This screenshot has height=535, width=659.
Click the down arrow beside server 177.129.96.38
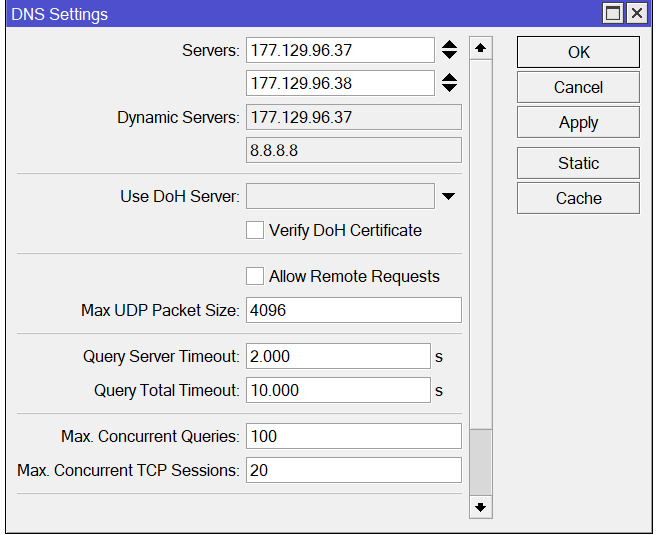pyautogui.click(x=449, y=88)
